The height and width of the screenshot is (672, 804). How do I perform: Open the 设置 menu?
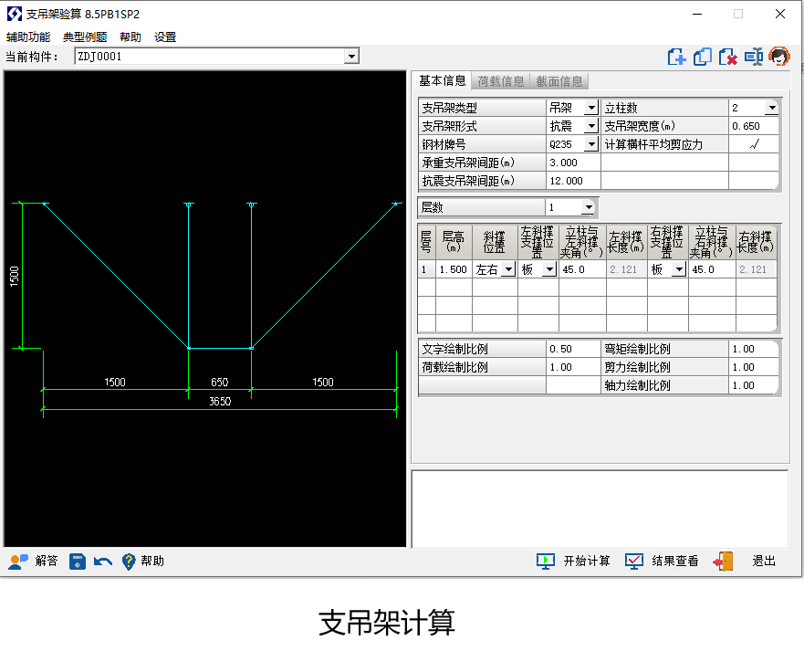(165, 37)
